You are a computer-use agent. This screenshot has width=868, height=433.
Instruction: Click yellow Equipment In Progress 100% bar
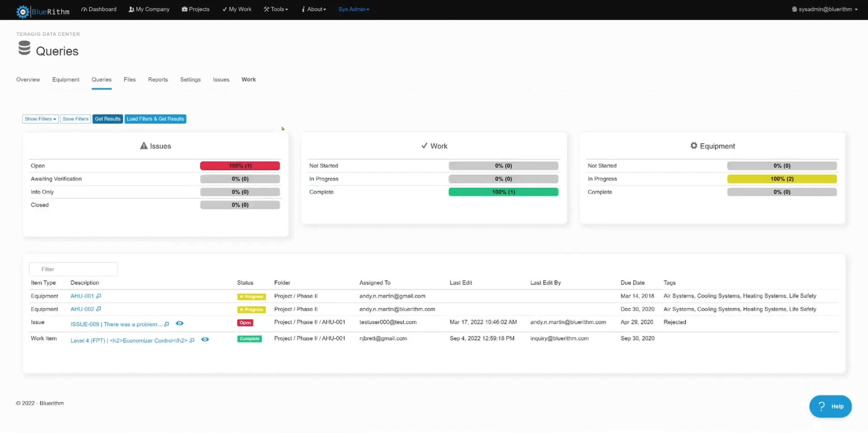tap(782, 179)
